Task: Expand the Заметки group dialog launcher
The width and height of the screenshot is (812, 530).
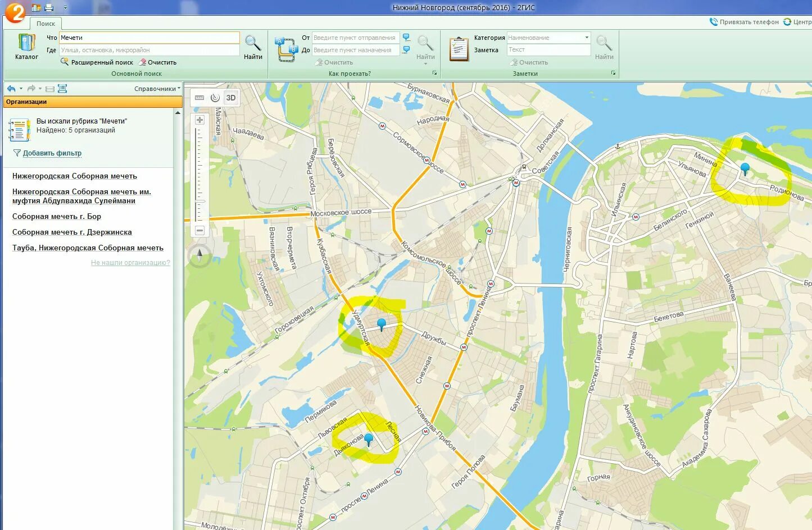Action: coord(613,74)
